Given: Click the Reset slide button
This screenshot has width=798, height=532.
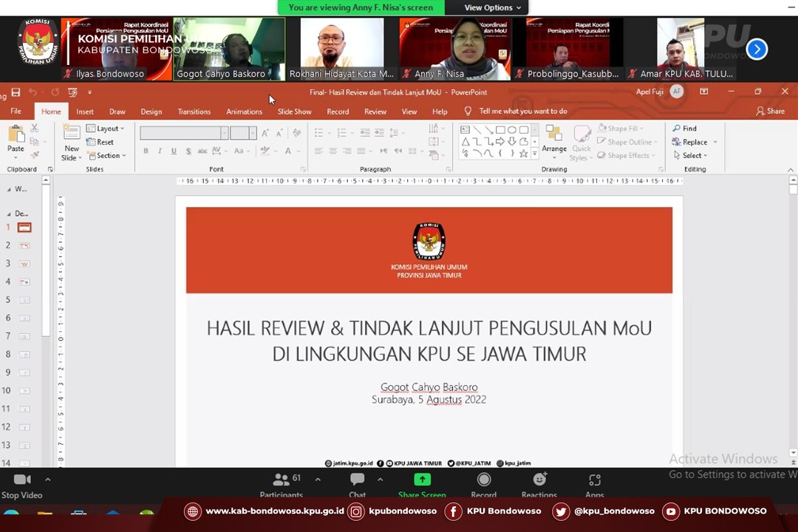Looking at the screenshot, I should tap(100, 142).
